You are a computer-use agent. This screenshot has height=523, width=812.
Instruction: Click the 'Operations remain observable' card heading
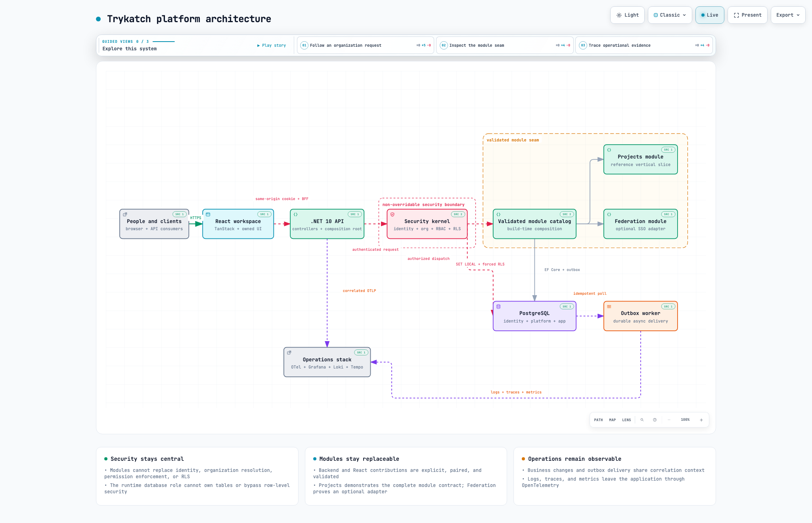(x=575, y=459)
